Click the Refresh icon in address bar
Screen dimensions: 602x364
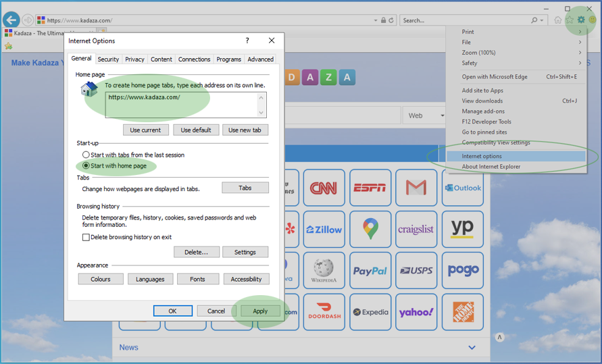pyautogui.click(x=391, y=20)
